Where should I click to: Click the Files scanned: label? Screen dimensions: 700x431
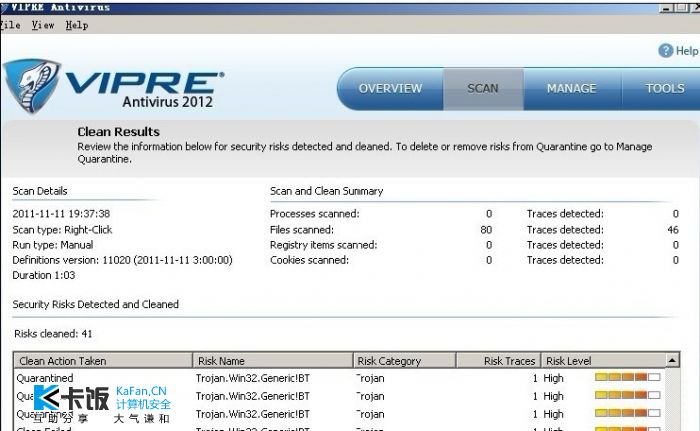[302, 230]
